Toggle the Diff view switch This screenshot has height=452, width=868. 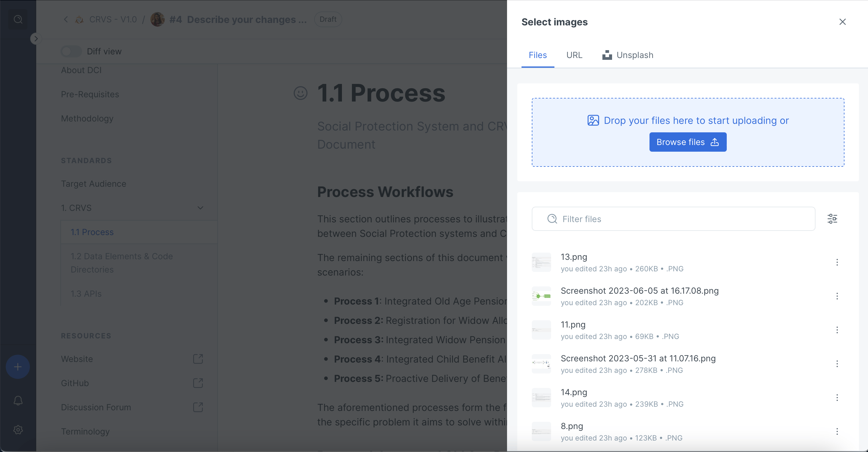click(71, 51)
